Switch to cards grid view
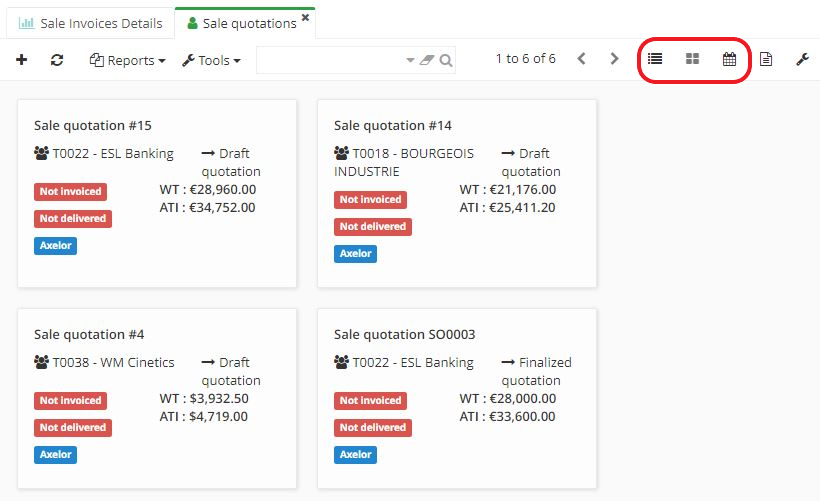 click(x=692, y=59)
